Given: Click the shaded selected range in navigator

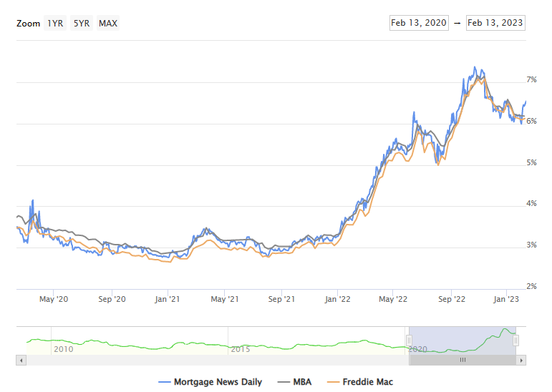Looking at the screenshot, I should point(463,340).
